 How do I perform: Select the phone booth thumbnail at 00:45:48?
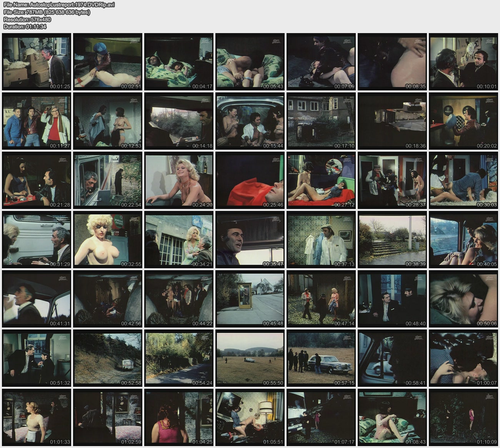click(x=250, y=299)
